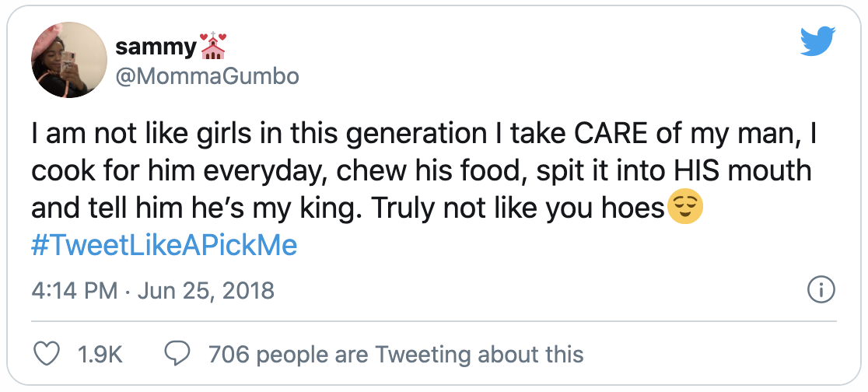Click the 1.9K likes count
This screenshot has height=392, width=868.
pyautogui.click(x=101, y=355)
